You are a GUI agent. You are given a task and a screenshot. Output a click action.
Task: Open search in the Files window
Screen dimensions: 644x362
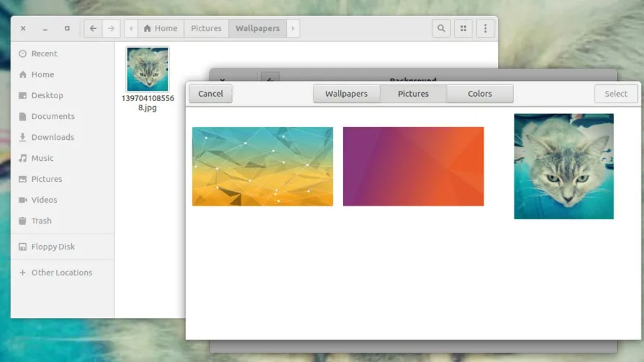tap(441, 28)
